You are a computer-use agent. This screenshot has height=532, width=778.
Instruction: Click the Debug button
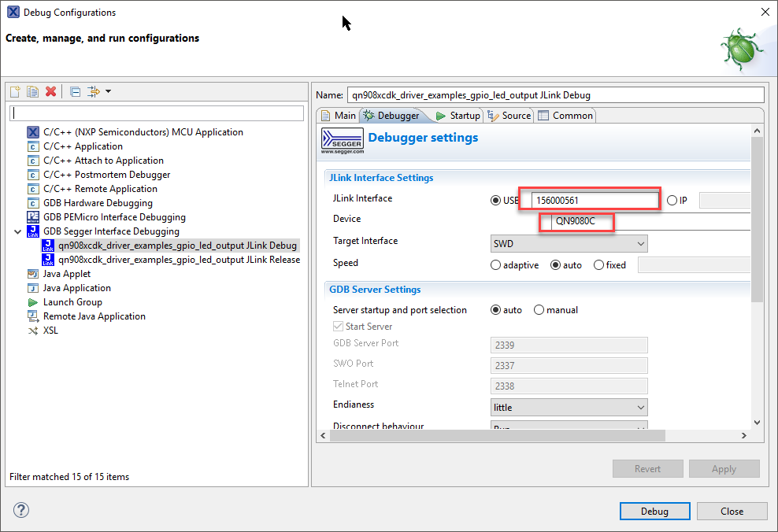coord(654,512)
